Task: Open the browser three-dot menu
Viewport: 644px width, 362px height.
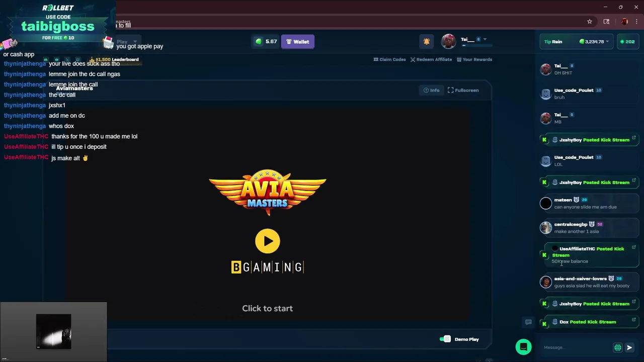Action: click(x=636, y=22)
